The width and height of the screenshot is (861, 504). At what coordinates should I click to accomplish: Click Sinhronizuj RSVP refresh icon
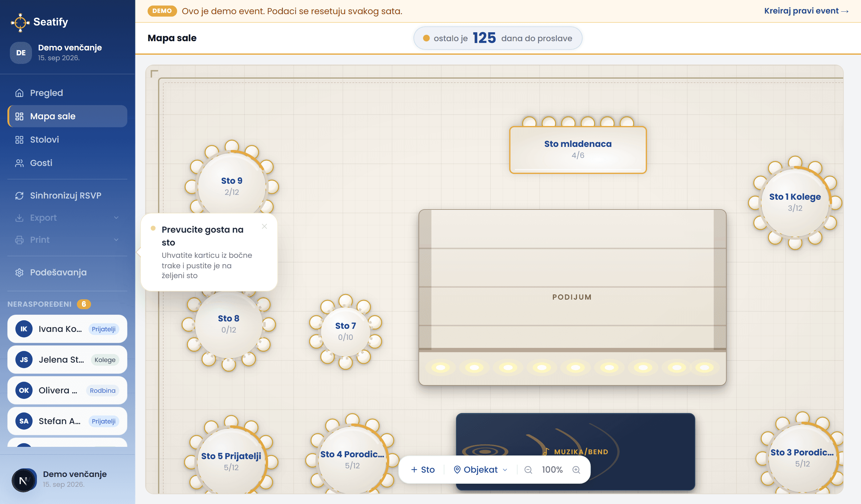[x=19, y=196]
